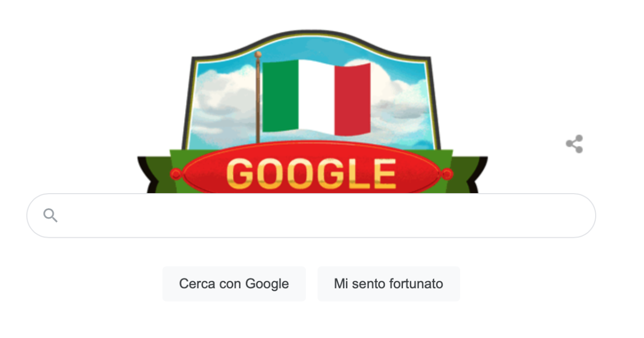Click the red knob at the banner's left end
Image resolution: width=644 pixels, height=338 pixels.
176,174
